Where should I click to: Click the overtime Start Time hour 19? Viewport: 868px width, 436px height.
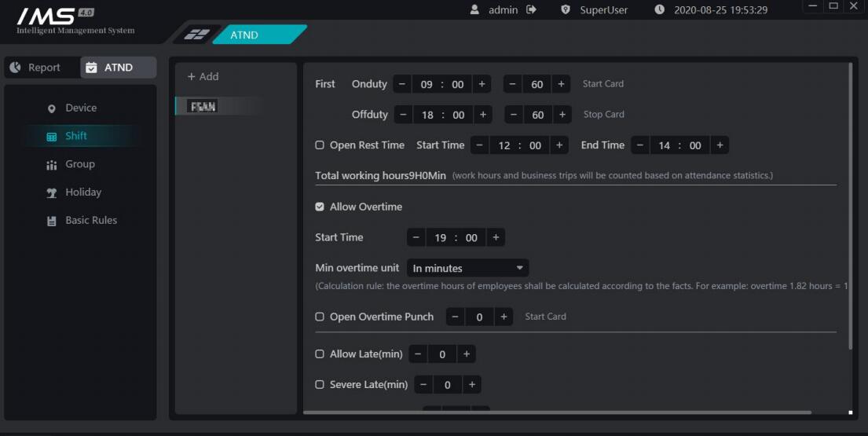(440, 237)
